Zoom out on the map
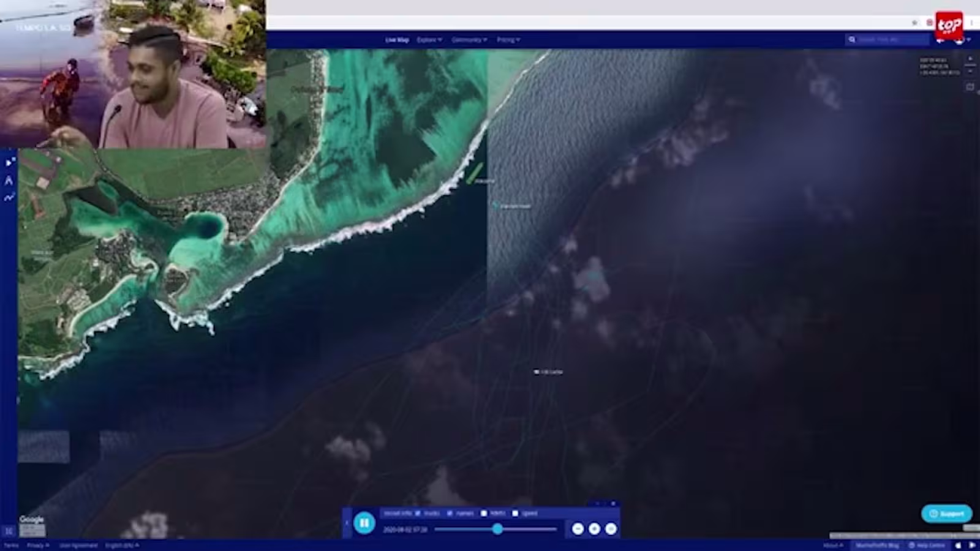 [970, 70]
